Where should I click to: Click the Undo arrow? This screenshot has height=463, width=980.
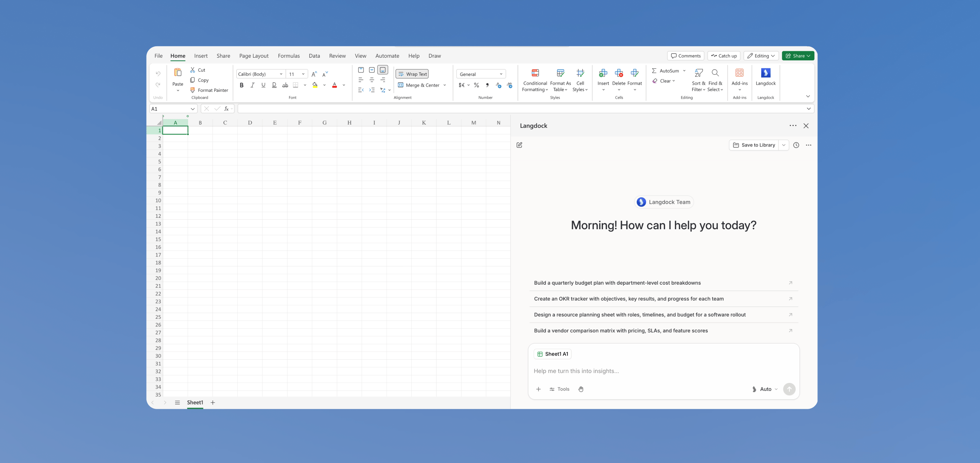tap(158, 74)
